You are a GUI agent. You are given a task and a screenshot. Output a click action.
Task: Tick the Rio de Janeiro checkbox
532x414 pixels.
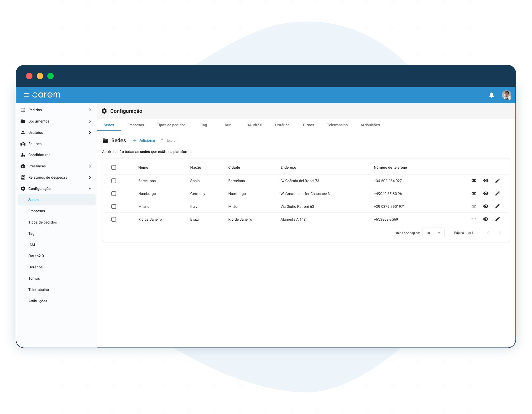tap(114, 219)
